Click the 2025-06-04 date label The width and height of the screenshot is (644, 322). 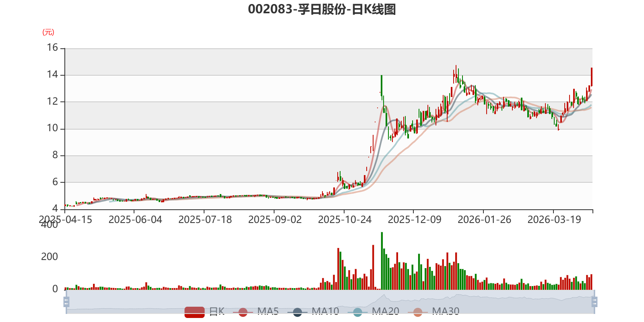point(135,219)
